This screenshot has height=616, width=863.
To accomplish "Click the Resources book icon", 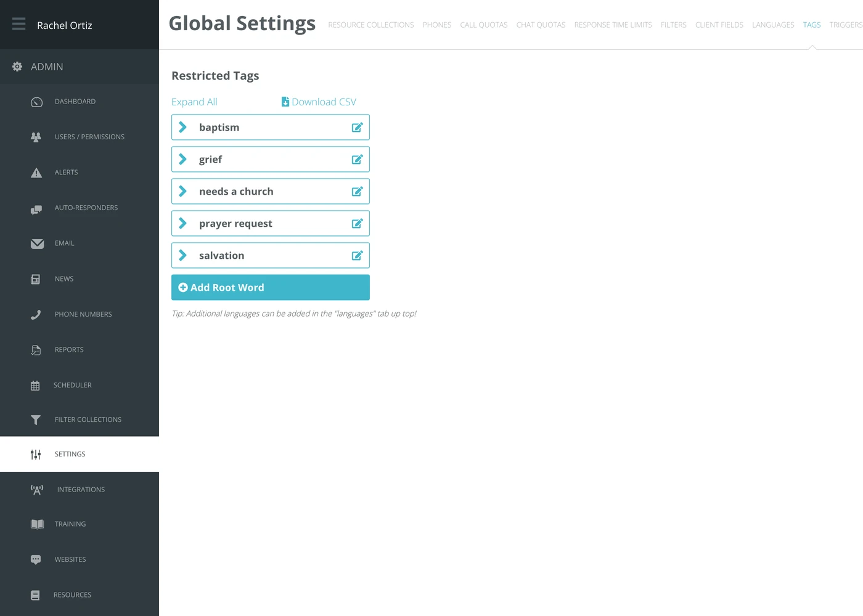I will (x=35, y=595).
